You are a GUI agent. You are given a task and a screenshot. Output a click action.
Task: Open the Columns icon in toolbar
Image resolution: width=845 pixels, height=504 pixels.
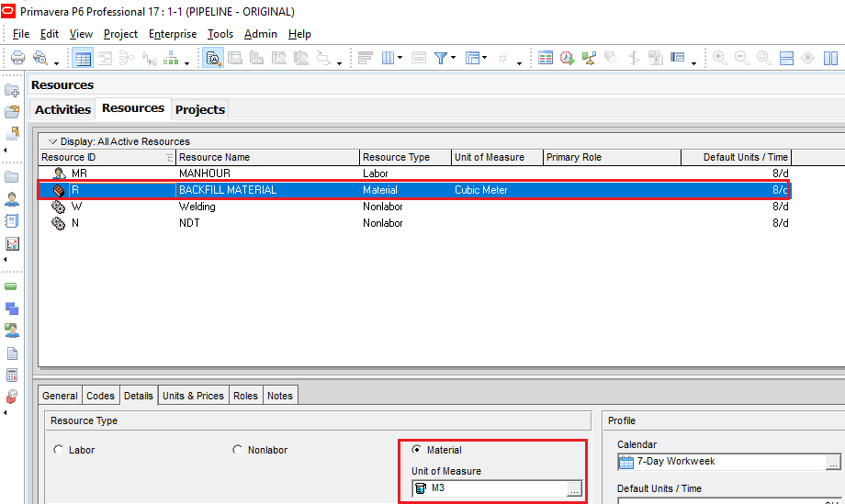point(388,58)
